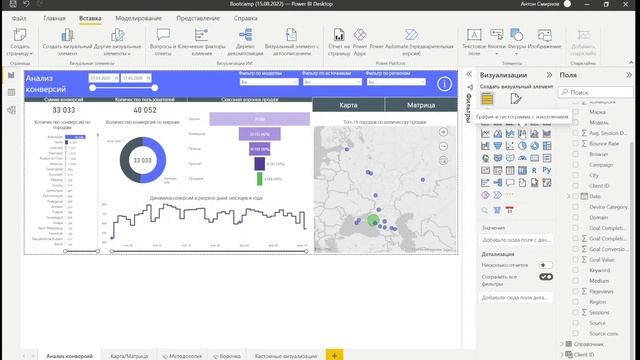Viewport: 640px width, 360px height.
Task: Click the Карта button on the dashboard
Action: 348,105
